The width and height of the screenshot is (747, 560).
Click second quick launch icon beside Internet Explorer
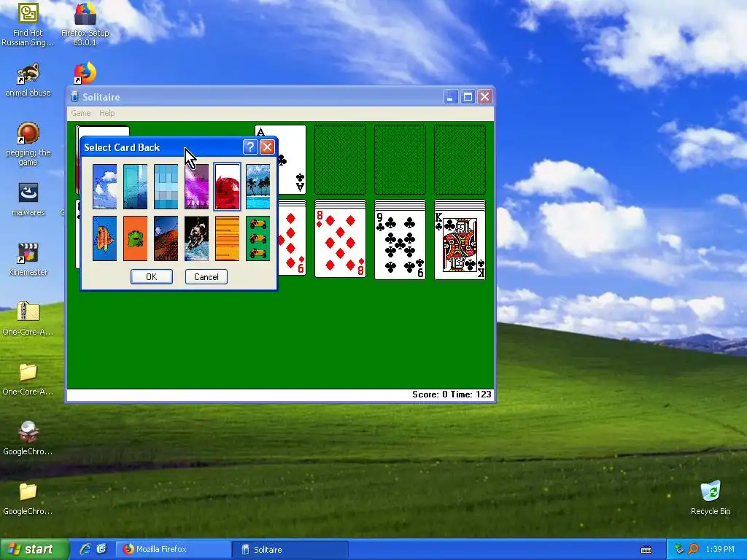pos(101,549)
